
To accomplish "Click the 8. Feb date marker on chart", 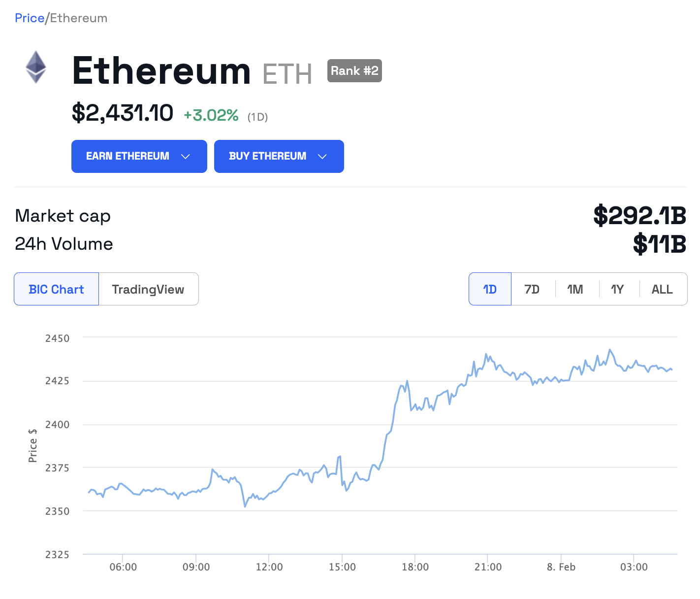I will pyautogui.click(x=561, y=567).
